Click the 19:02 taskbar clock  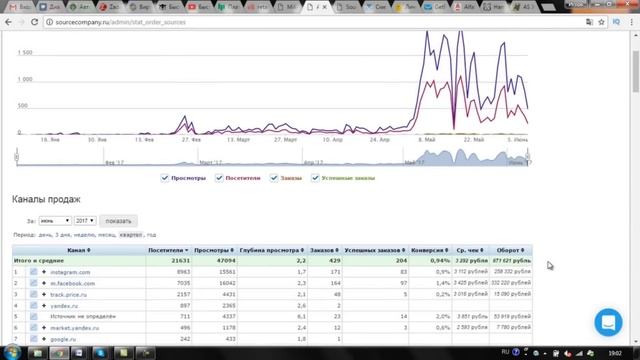[x=615, y=353]
